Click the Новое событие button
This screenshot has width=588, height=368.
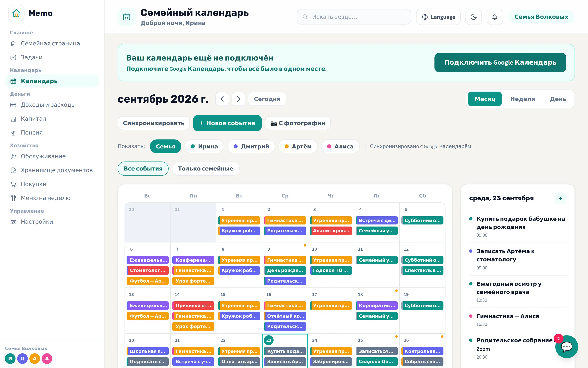[x=227, y=123]
